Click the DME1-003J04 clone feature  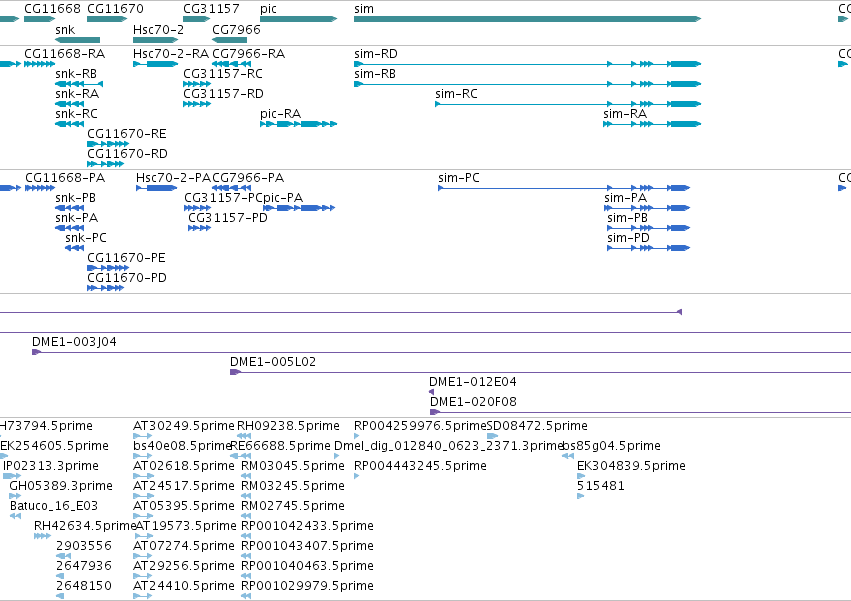click(x=441, y=352)
